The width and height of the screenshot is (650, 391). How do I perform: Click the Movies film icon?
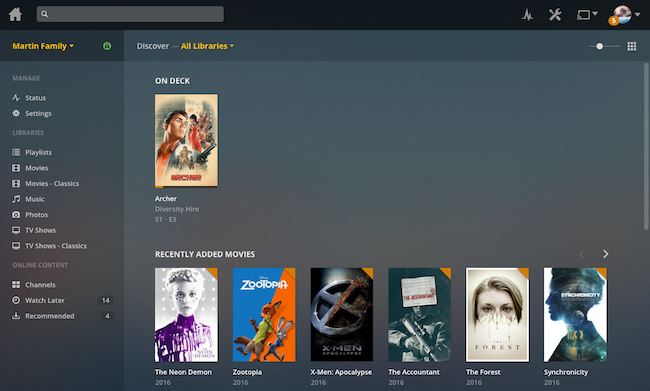[x=16, y=168]
